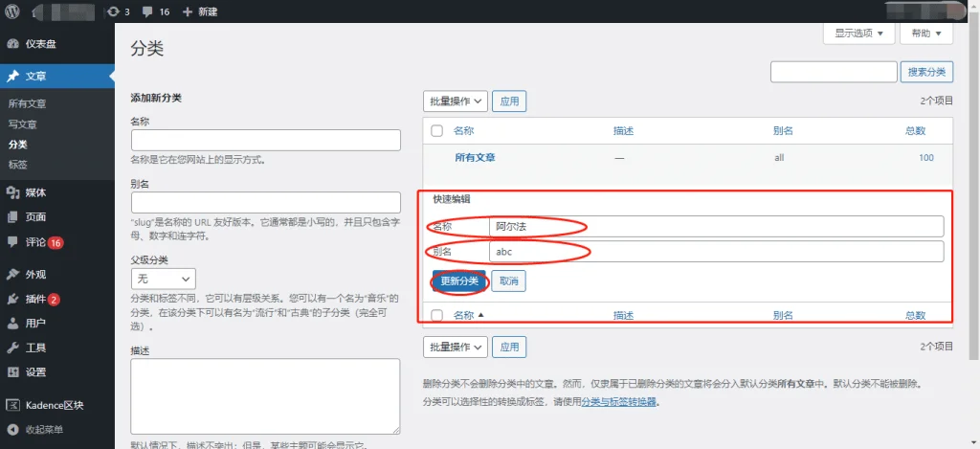The width and height of the screenshot is (980, 449).
Task: Open the comments bubble icon showing 16
Action: (147, 11)
